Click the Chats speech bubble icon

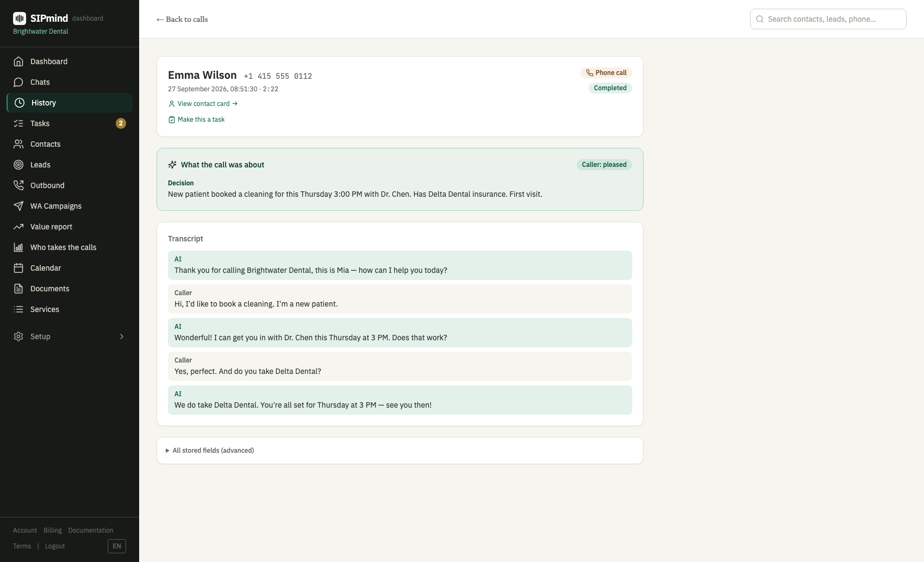tap(18, 82)
